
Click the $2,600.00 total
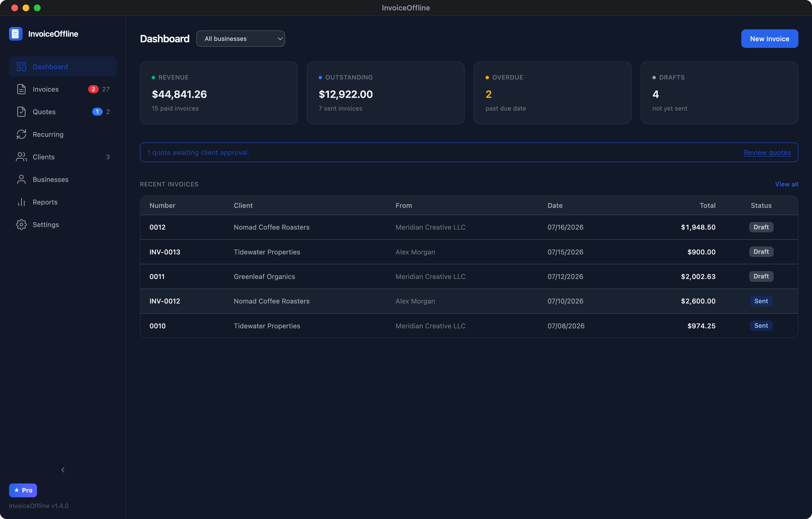[x=698, y=301]
